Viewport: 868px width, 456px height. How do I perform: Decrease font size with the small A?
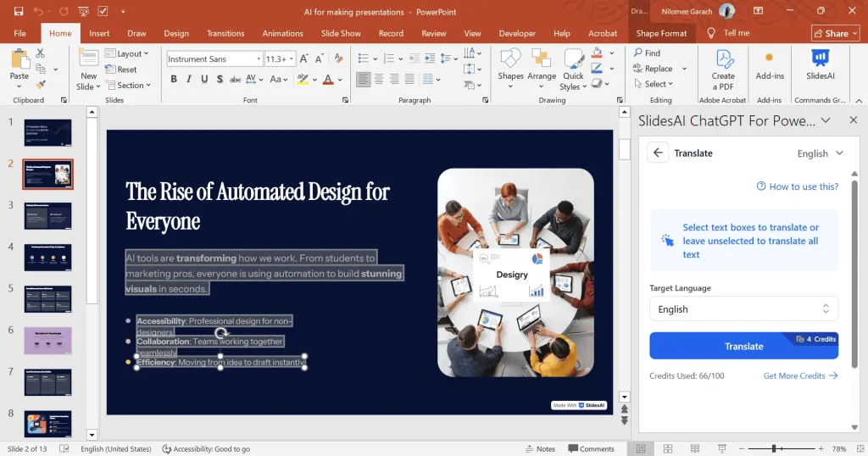click(x=319, y=58)
